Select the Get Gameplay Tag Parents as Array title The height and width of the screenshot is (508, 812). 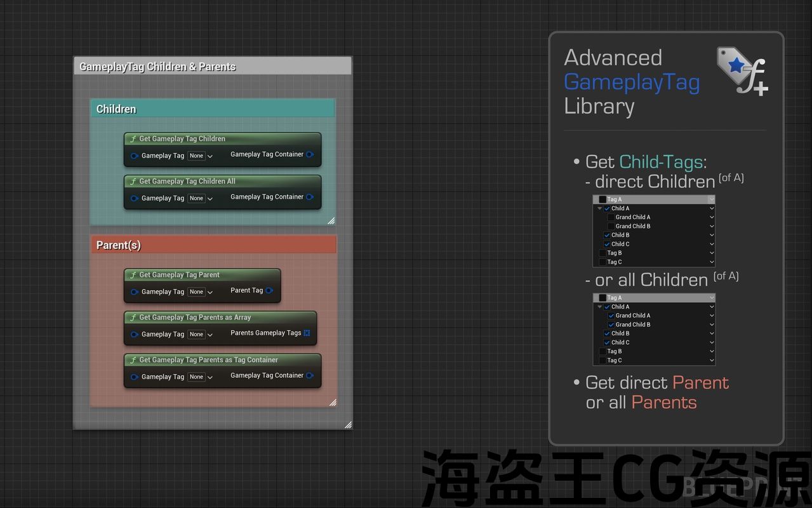pos(195,317)
